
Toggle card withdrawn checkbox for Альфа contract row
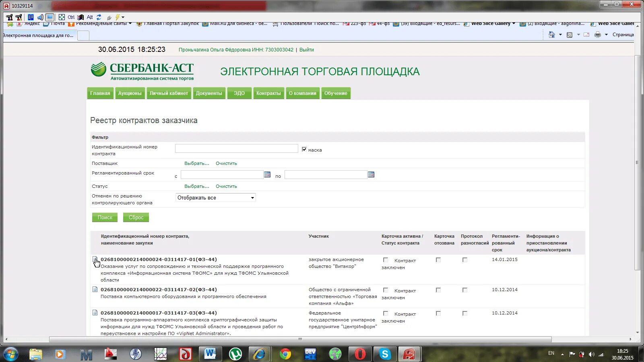tap(438, 290)
